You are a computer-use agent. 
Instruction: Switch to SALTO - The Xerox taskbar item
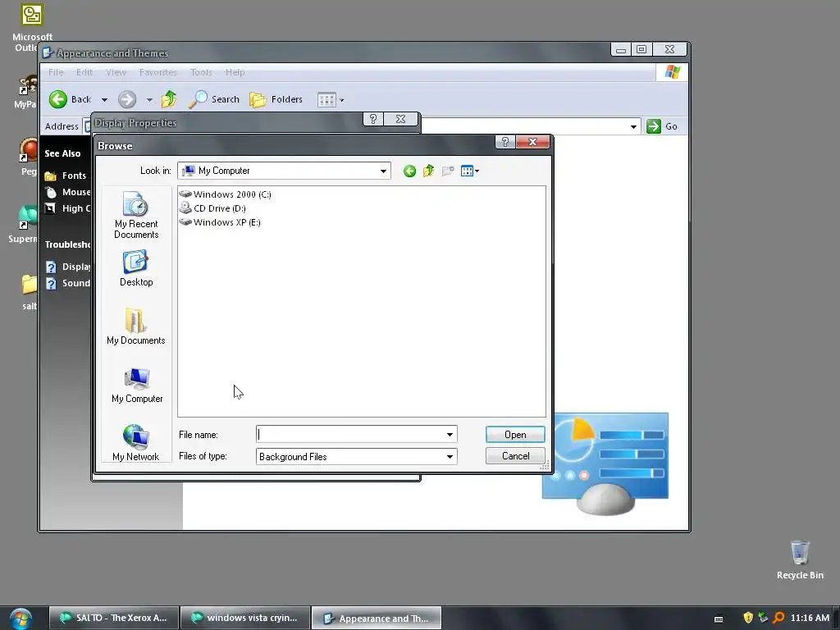[113, 618]
